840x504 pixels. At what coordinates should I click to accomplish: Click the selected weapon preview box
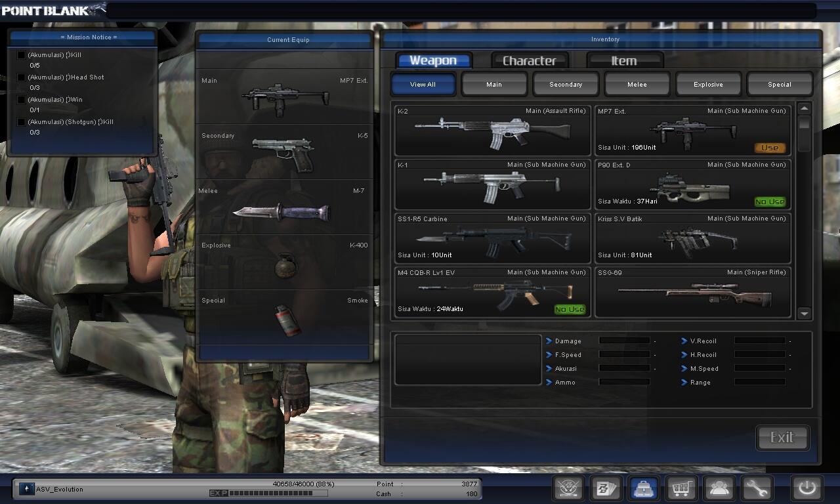pos(467,360)
